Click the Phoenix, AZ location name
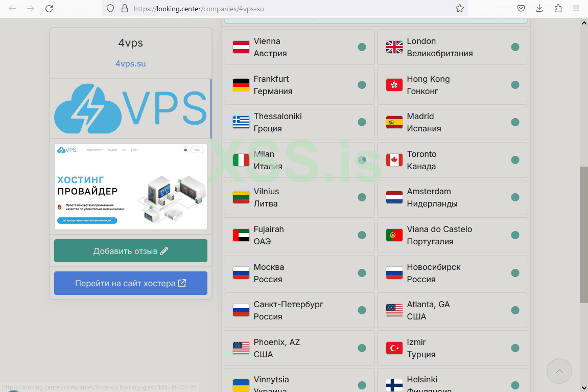The image size is (588, 392). click(277, 342)
